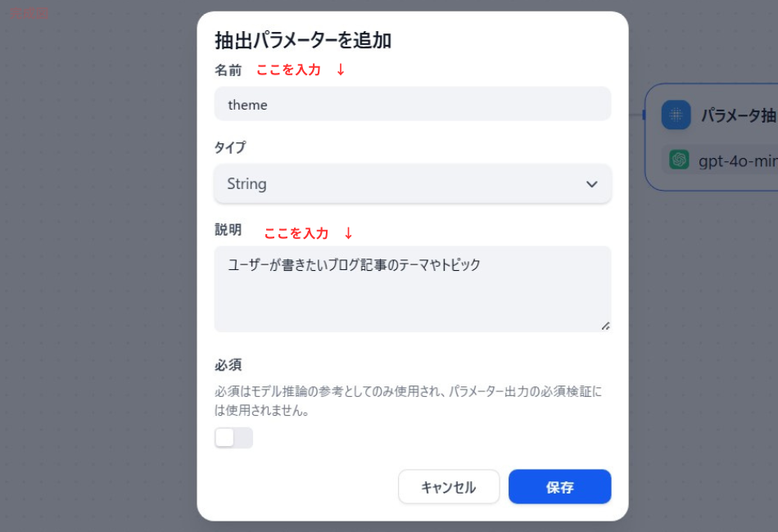Toggle the required setting off and on
This screenshot has height=532, width=778.
pyautogui.click(x=233, y=438)
